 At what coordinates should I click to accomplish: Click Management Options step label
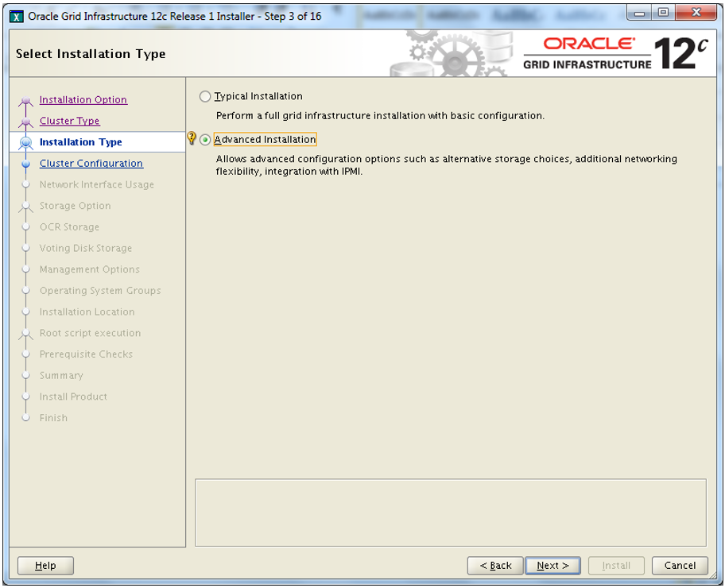click(89, 269)
